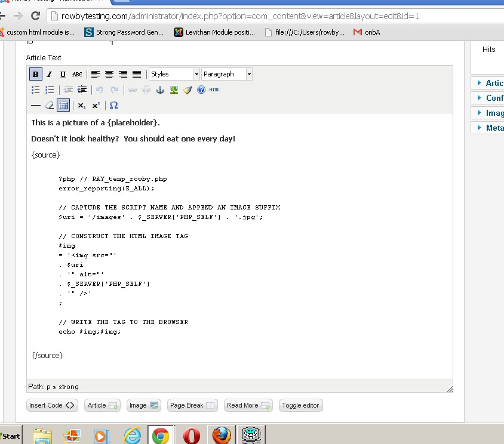Open the HTML source editor
The image size is (504, 444).
point(215,90)
